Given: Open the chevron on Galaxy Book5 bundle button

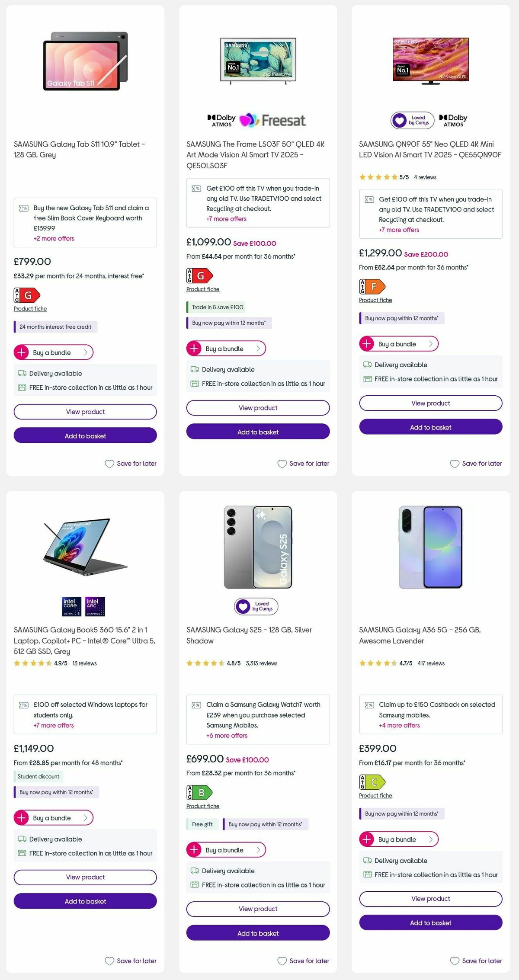Looking at the screenshot, I should click(x=85, y=818).
